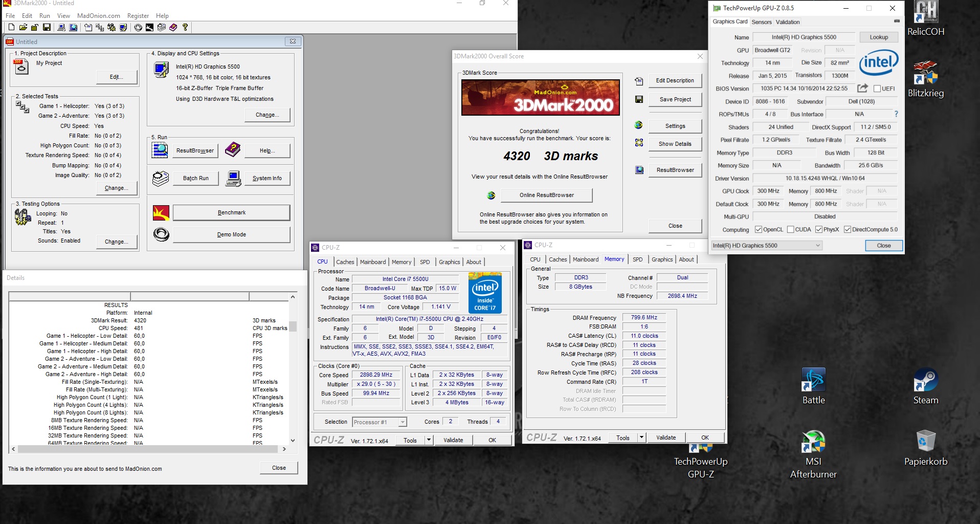Viewport: 980px width, 524px height.
Task: Open the Blitzkrieg desktop shortcut
Action: pos(926,79)
